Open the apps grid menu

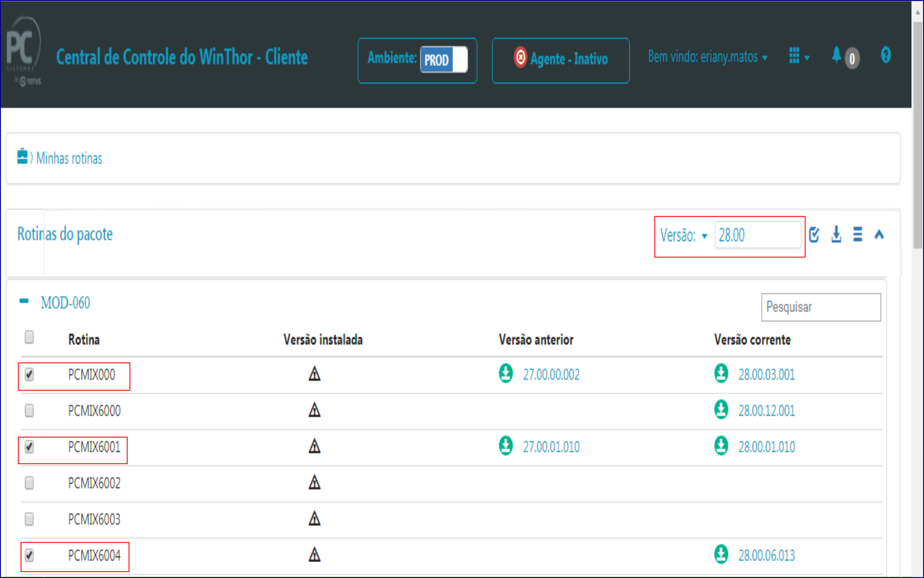click(x=794, y=56)
